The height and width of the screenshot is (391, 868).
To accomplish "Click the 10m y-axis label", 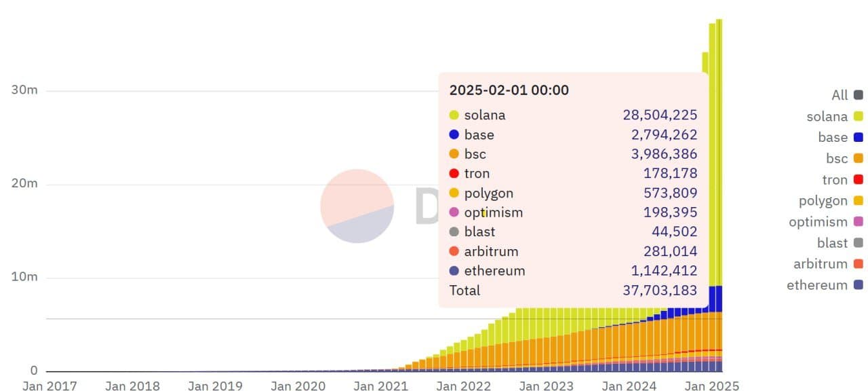I will [24, 278].
